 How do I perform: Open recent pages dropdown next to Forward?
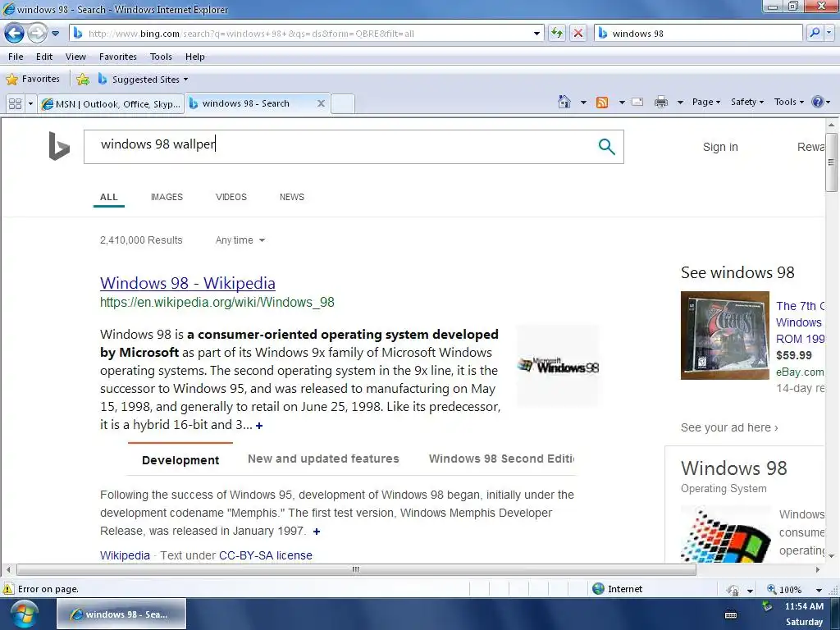pyautogui.click(x=55, y=33)
